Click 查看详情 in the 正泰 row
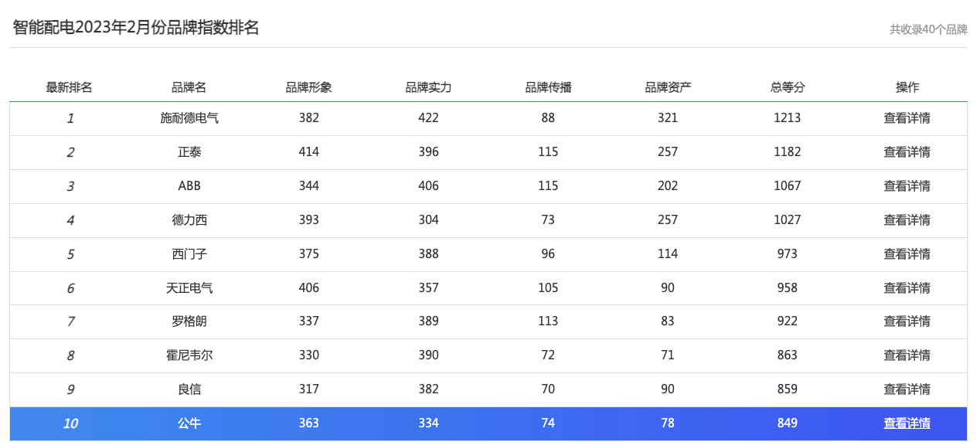980x442 pixels. (x=907, y=152)
